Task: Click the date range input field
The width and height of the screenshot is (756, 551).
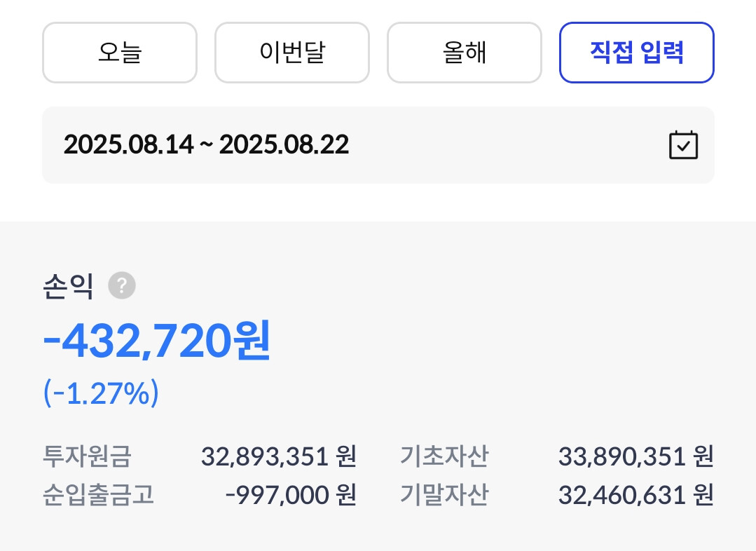Action: [x=378, y=145]
